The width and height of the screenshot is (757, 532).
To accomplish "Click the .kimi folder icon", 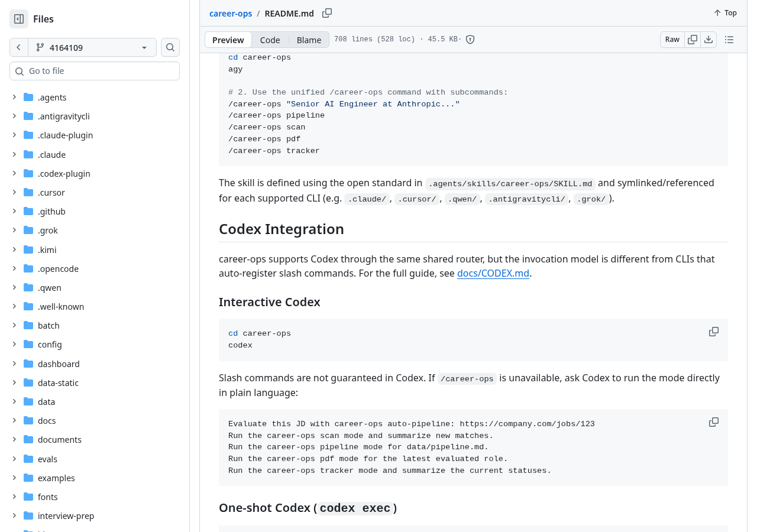I will (28, 249).
